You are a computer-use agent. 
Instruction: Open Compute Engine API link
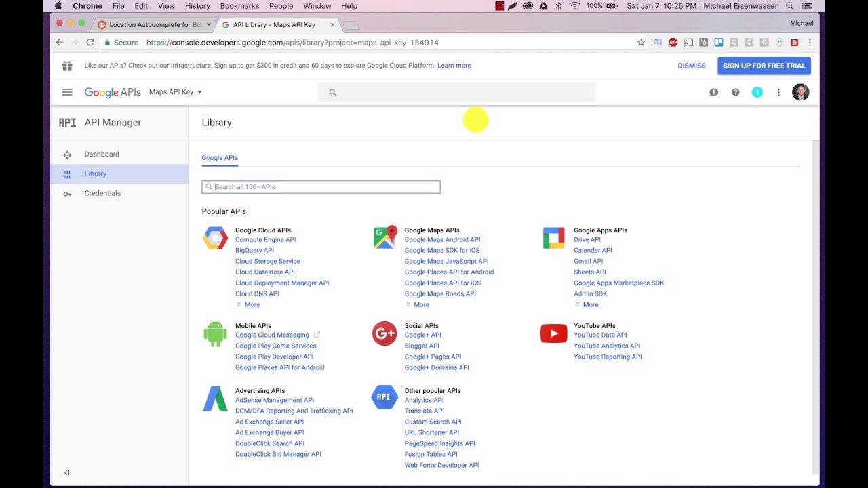pyautogui.click(x=265, y=240)
